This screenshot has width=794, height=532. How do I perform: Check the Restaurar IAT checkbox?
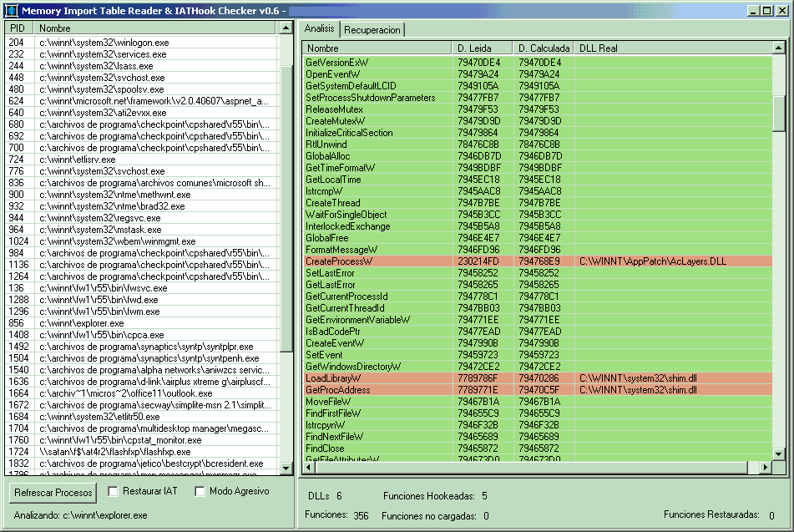point(114,491)
